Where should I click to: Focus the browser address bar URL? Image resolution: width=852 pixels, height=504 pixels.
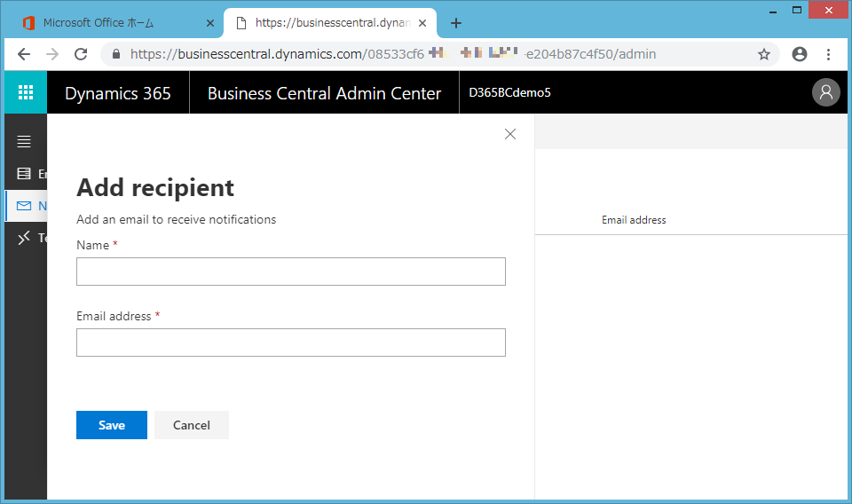[393, 54]
